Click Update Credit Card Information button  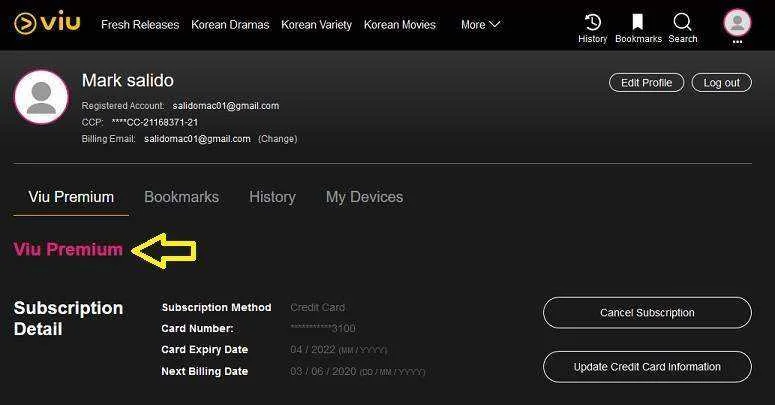click(647, 367)
